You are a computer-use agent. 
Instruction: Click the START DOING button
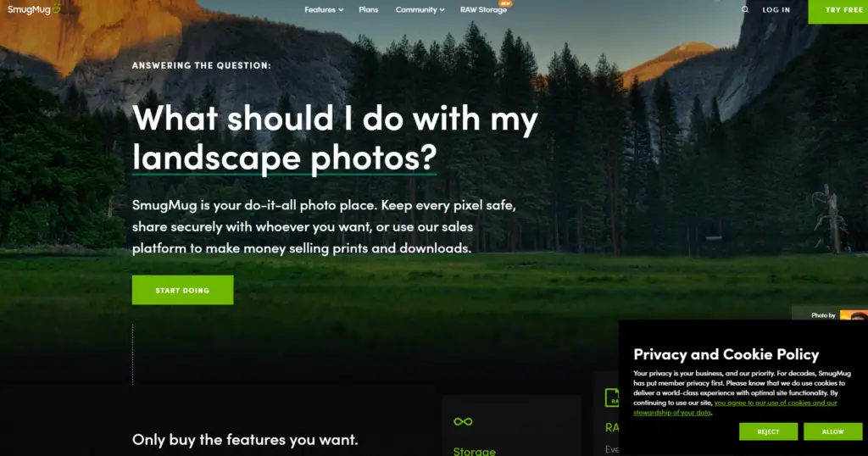tap(183, 290)
